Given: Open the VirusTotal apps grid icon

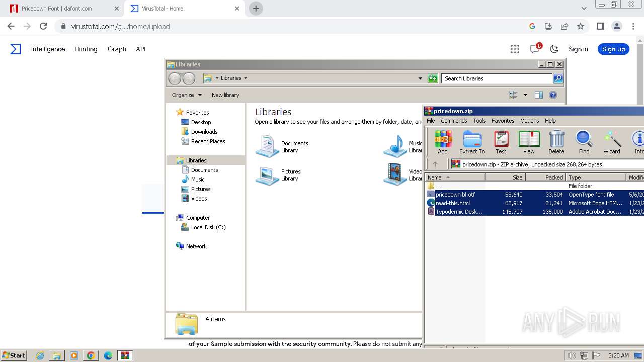Looking at the screenshot, I should point(515,49).
